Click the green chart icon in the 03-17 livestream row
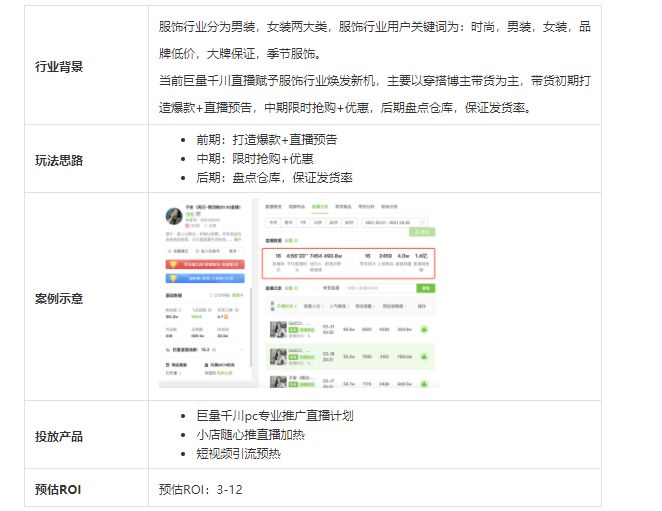This screenshot has width=662, height=511. coord(424,383)
